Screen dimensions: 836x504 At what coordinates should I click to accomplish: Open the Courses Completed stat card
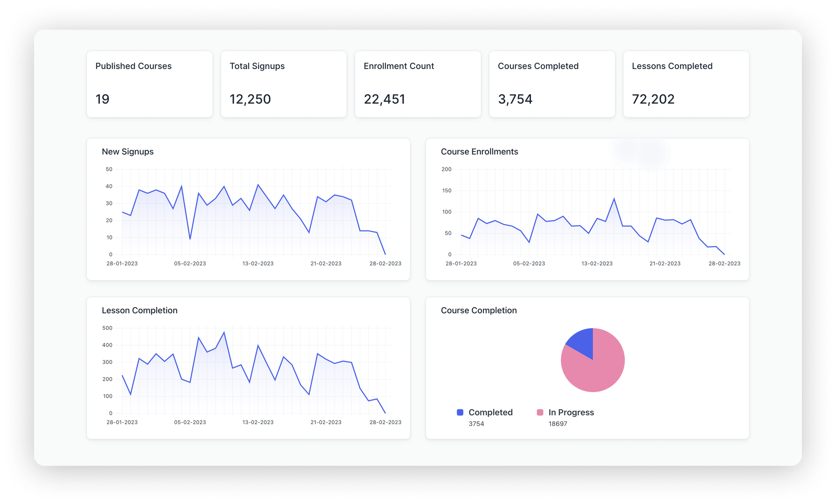click(552, 84)
